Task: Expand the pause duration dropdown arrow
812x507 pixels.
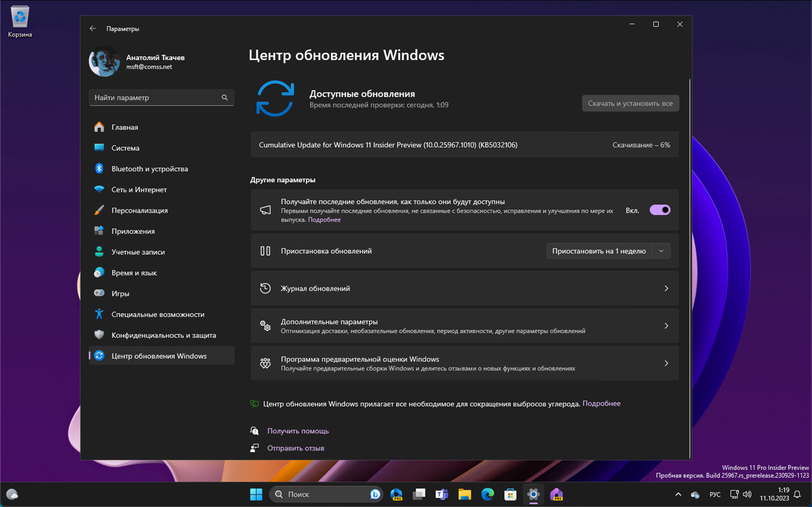Action: [x=661, y=251]
